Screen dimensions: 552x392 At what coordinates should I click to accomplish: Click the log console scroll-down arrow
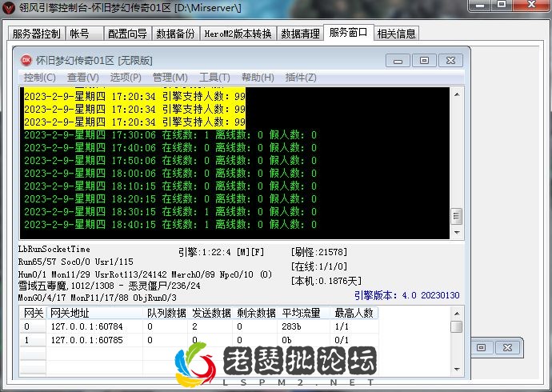pos(457,233)
